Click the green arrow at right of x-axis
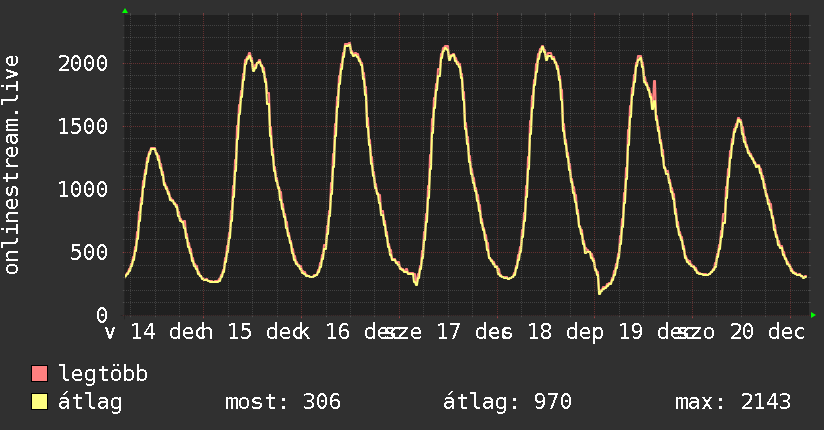 [x=813, y=315]
